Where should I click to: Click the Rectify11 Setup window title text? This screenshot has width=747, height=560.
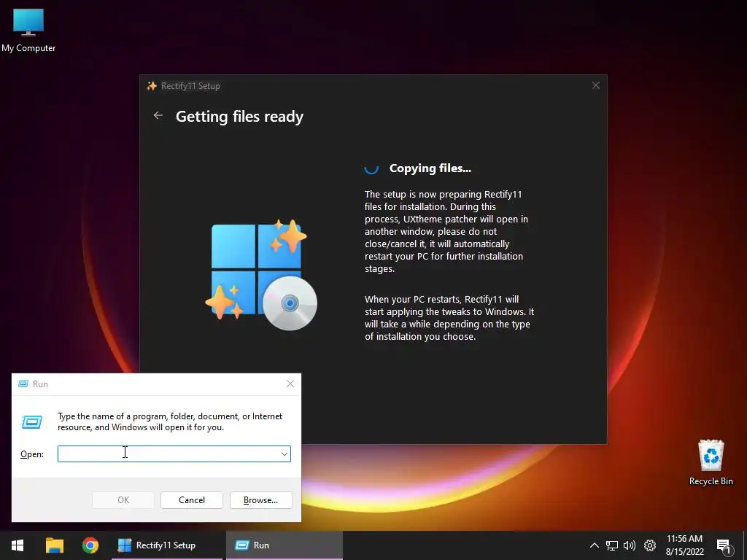click(190, 86)
